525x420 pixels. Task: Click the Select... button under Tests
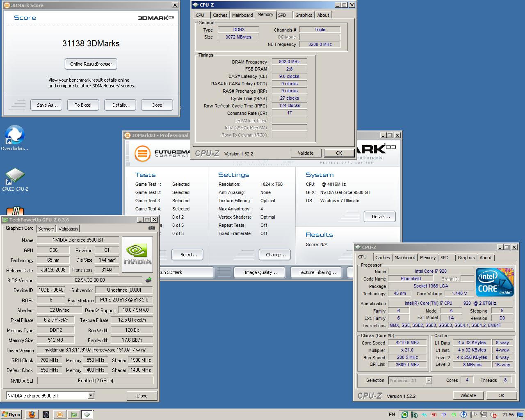point(187,255)
